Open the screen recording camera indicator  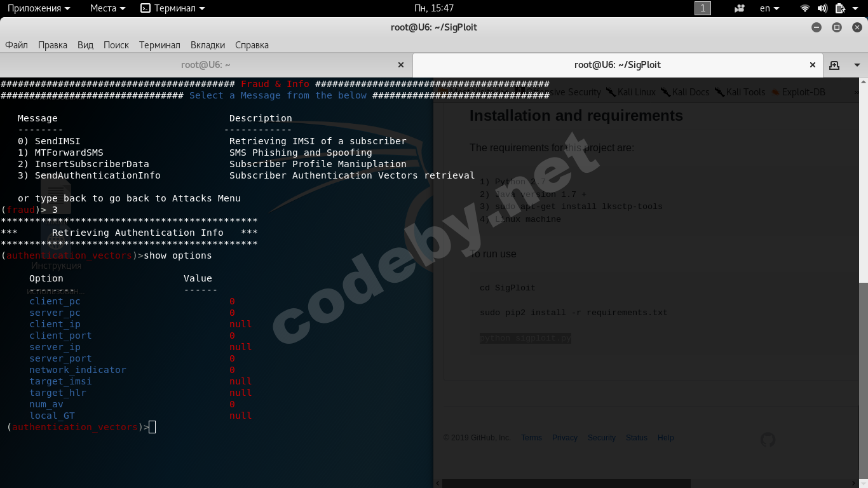739,8
